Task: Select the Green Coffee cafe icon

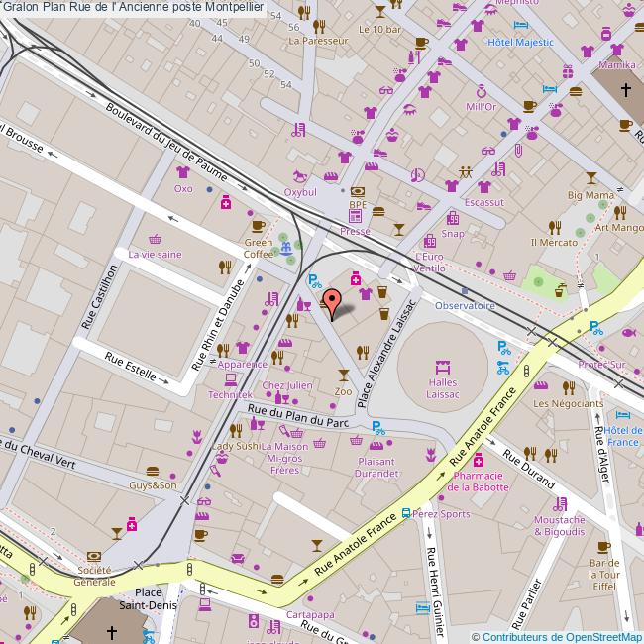Action: (259, 225)
